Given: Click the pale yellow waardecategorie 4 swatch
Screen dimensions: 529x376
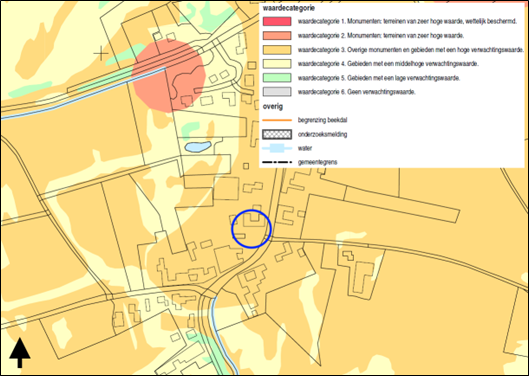Looking at the screenshot, I should [x=277, y=63].
